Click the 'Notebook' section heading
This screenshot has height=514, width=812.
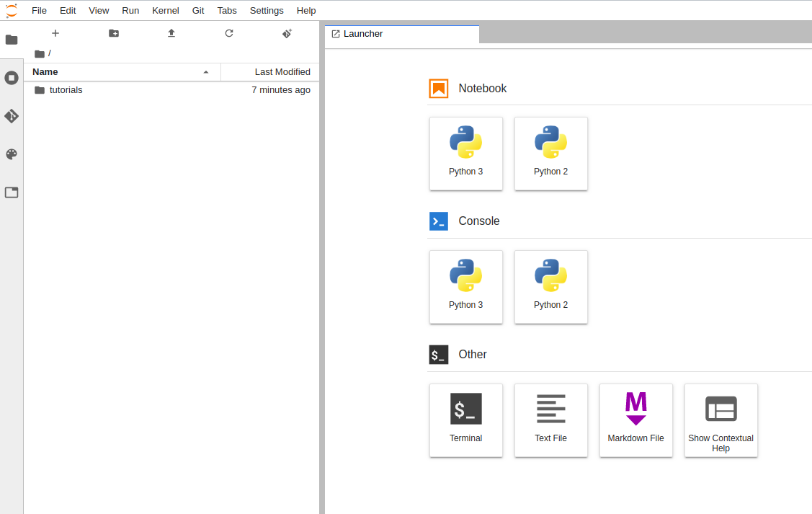(483, 89)
